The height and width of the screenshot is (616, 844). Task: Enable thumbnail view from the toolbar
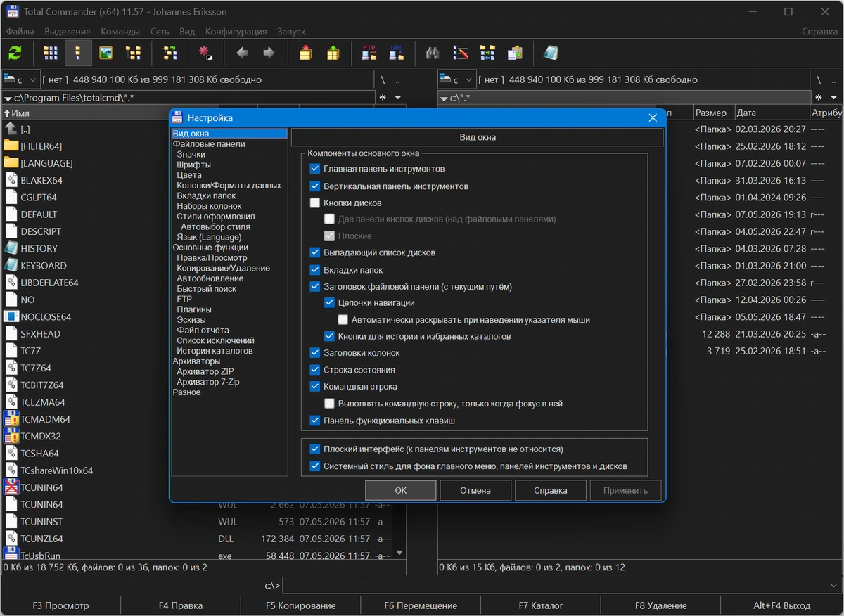105,53
